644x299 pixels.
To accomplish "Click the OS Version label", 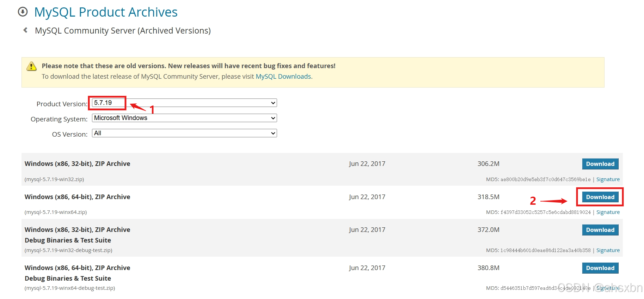I will coord(70,134).
